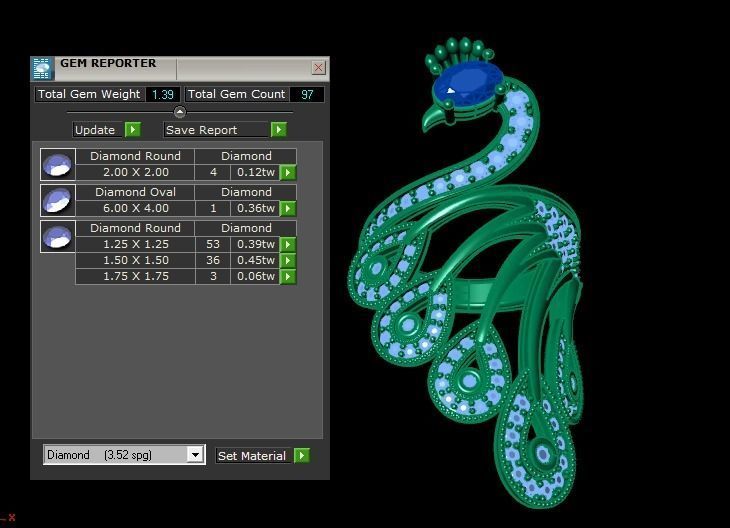Click the Total Gem Count label
Screen dimensions: 730x528
click(x=237, y=95)
